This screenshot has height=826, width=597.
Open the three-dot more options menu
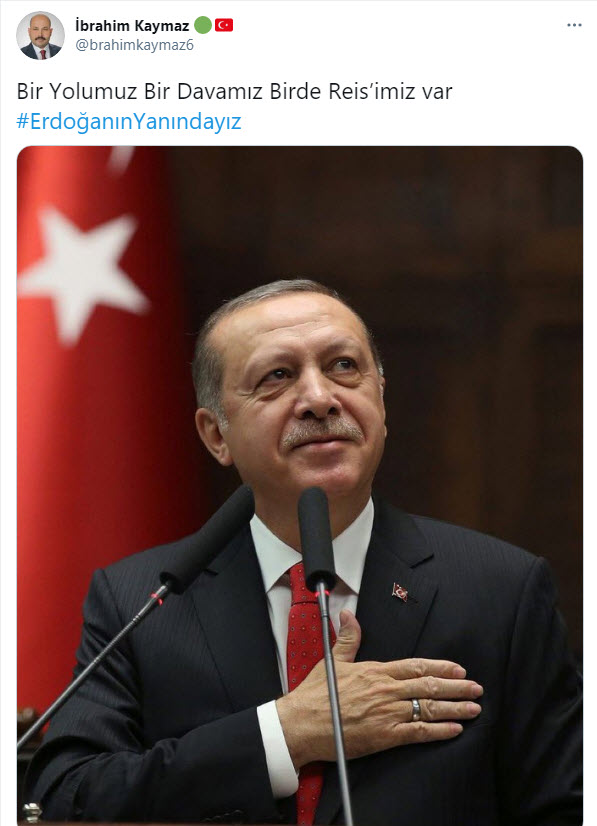tap(574, 25)
